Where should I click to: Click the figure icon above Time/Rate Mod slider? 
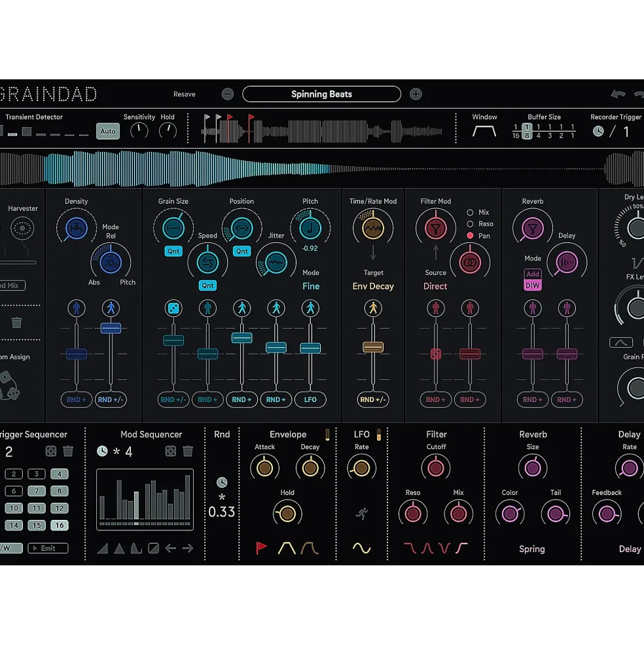(x=373, y=308)
